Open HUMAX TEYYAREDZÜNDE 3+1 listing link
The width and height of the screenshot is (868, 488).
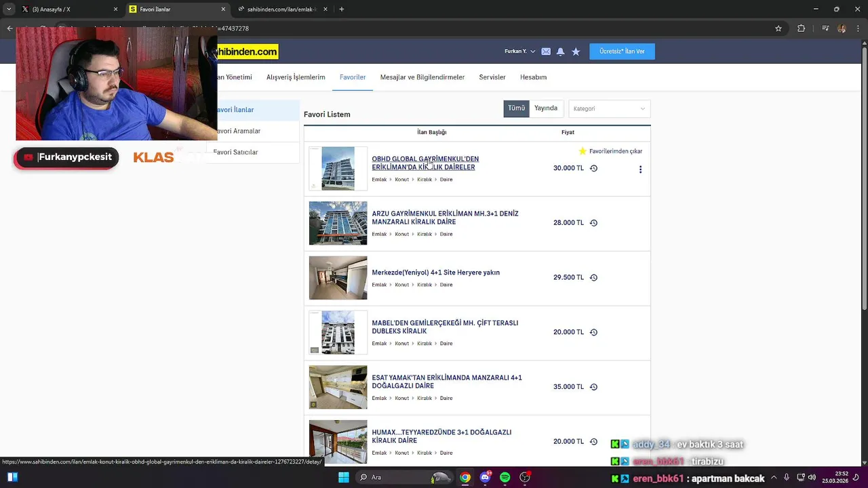click(x=441, y=436)
